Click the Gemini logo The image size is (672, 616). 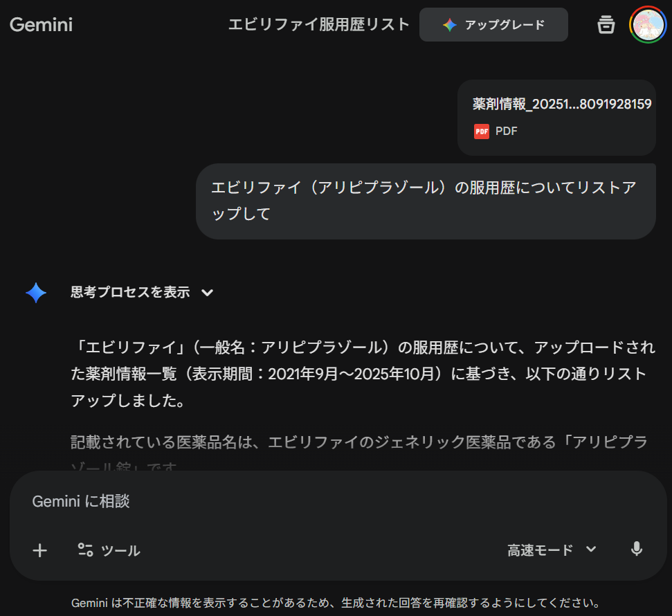[x=41, y=25]
